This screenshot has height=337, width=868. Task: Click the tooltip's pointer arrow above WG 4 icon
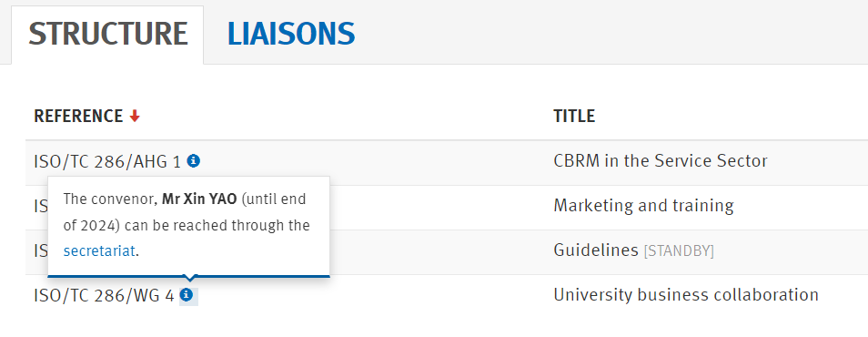(190, 278)
